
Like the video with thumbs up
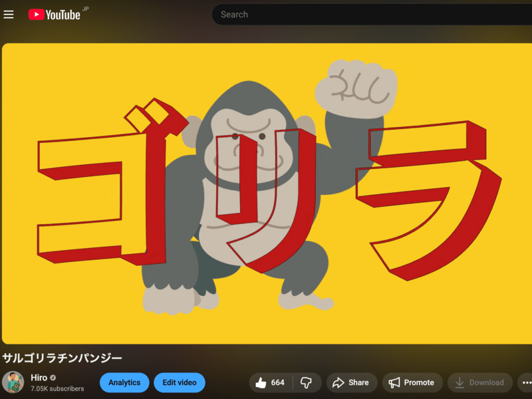point(270,382)
